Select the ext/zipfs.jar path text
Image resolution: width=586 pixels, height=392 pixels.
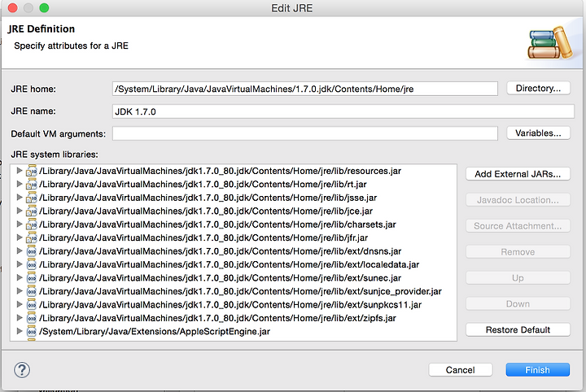[x=217, y=318]
